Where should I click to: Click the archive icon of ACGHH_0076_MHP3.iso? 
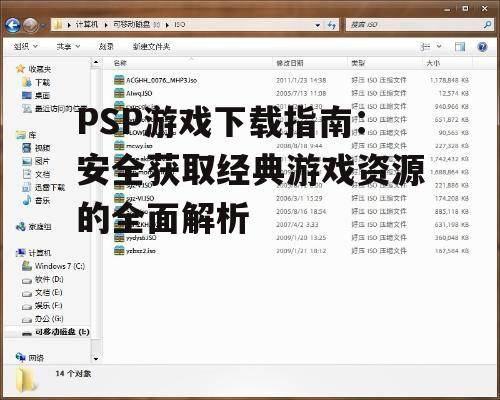click(119, 80)
